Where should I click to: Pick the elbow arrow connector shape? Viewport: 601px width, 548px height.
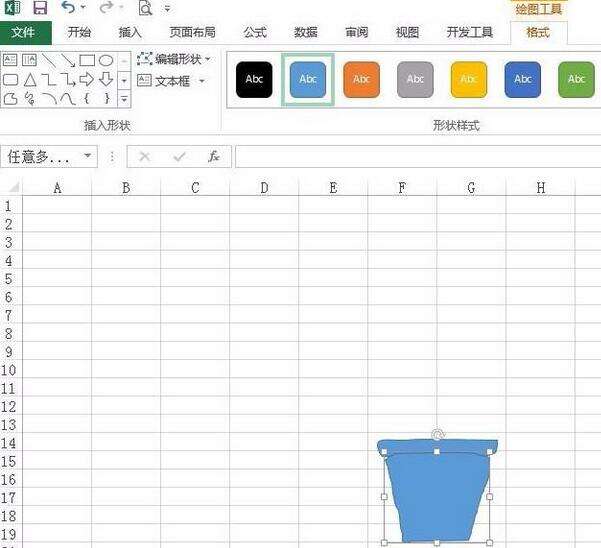click(x=68, y=80)
